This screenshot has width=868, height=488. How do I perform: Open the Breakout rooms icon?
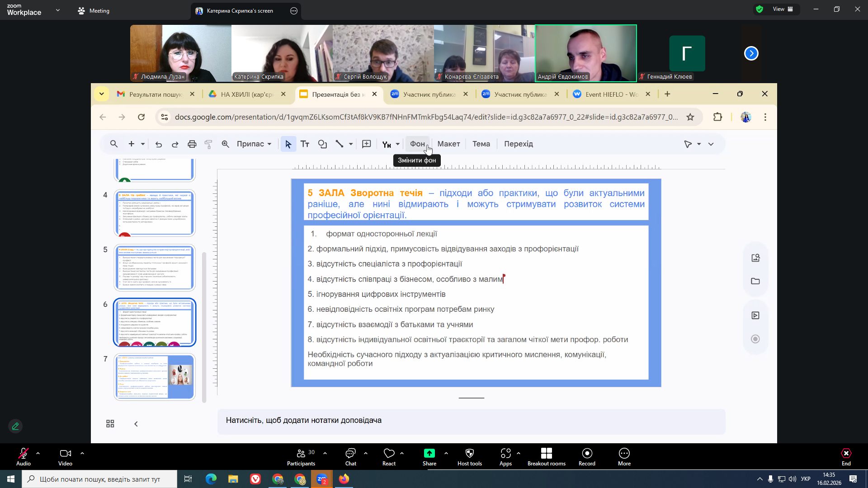546,453
